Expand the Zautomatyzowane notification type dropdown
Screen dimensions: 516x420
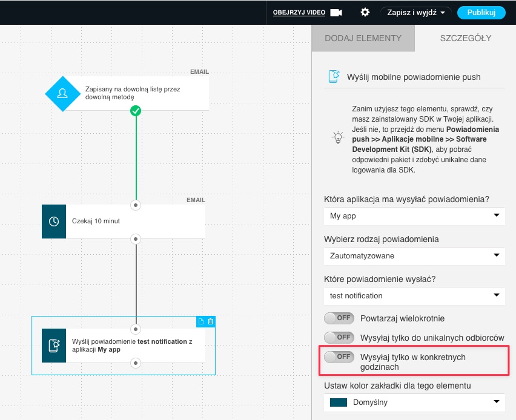tap(414, 255)
